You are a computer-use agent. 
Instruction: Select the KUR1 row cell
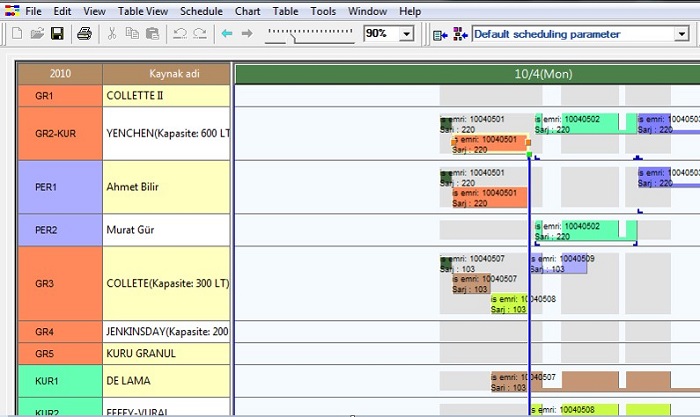click(x=60, y=381)
